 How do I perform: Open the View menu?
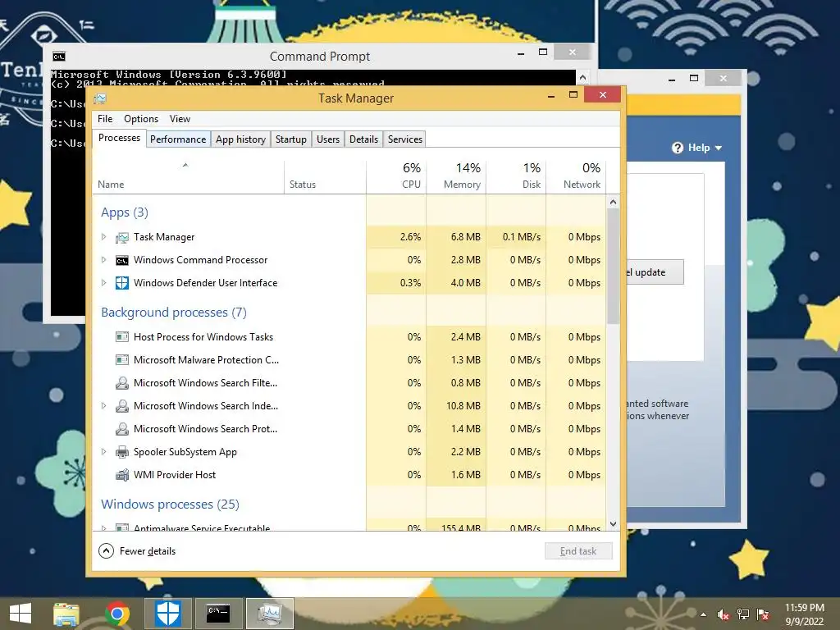[x=180, y=119]
